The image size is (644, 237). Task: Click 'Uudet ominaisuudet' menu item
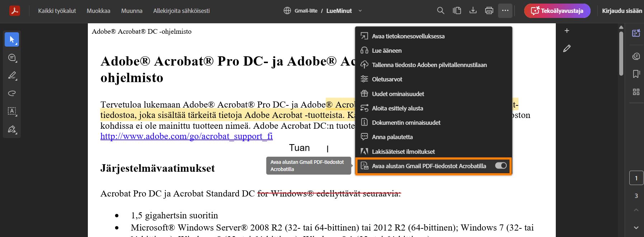click(434, 94)
